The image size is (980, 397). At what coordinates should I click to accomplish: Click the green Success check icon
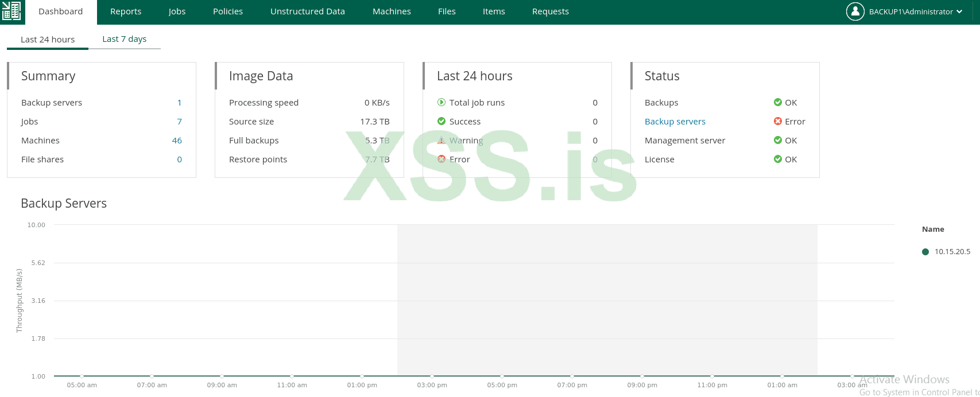pos(441,122)
